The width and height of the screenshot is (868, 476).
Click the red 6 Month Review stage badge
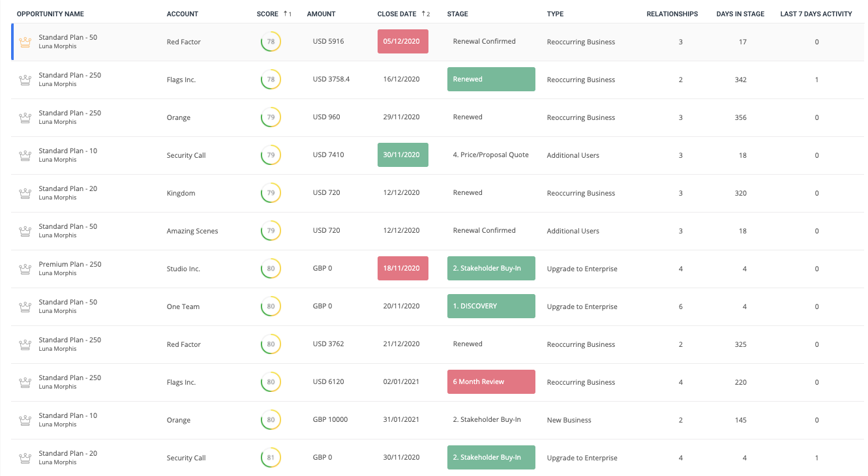tap(491, 382)
